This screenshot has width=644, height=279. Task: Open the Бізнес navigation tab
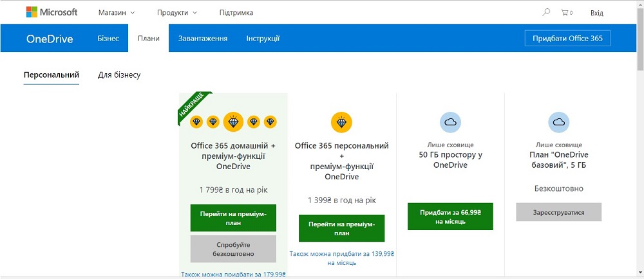pos(108,39)
